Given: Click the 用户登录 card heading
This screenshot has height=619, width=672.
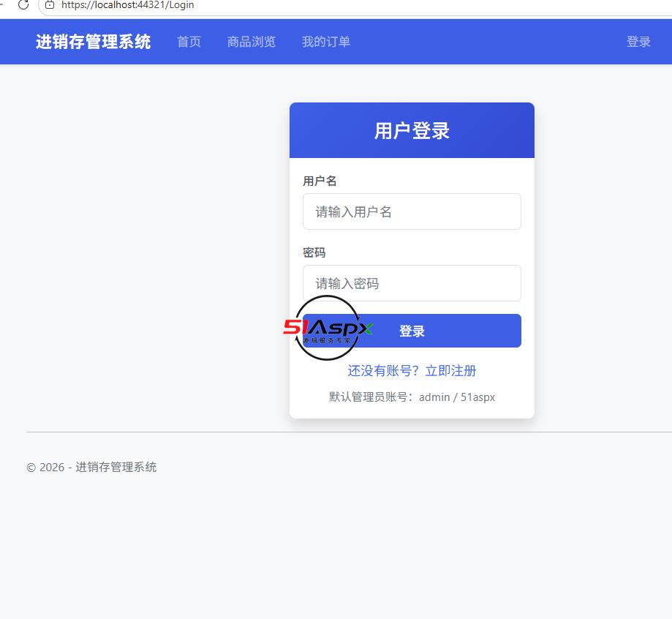Looking at the screenshot, I should [x=412, y=130].
